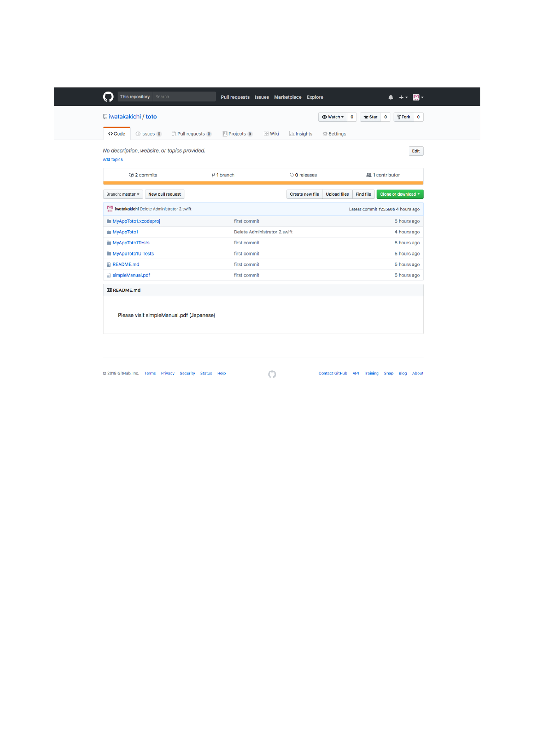Open the user avatar menu

pyautogui.click(x=418, y=97)
